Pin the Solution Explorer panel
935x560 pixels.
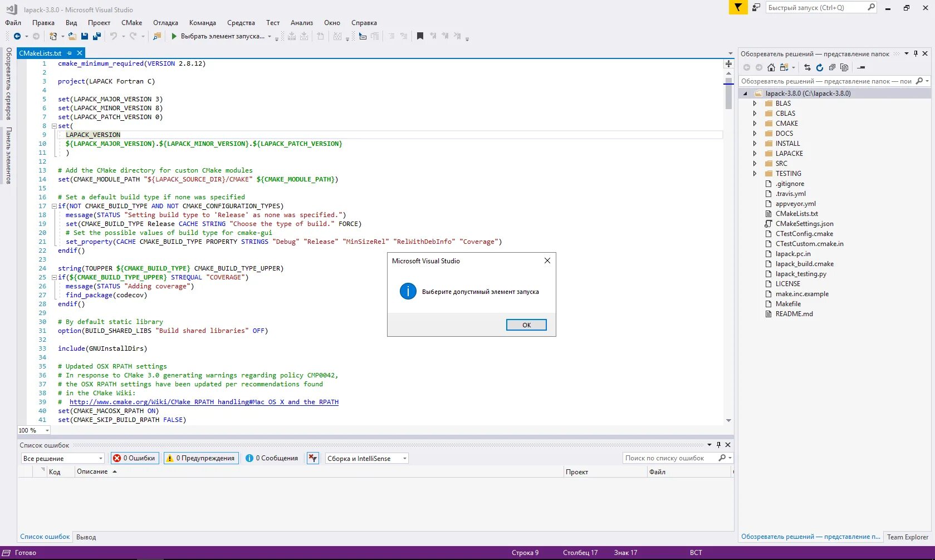coord(916,53)
